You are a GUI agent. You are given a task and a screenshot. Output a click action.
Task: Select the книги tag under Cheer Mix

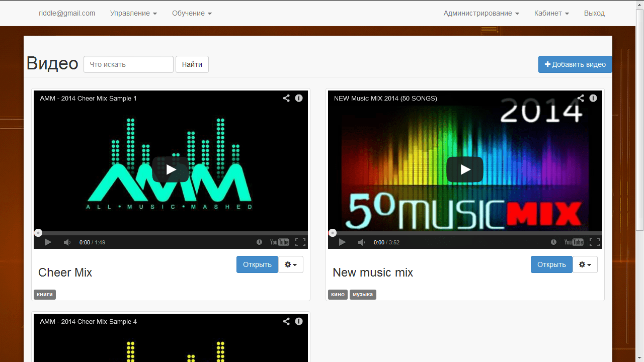(x=45, y=295)
